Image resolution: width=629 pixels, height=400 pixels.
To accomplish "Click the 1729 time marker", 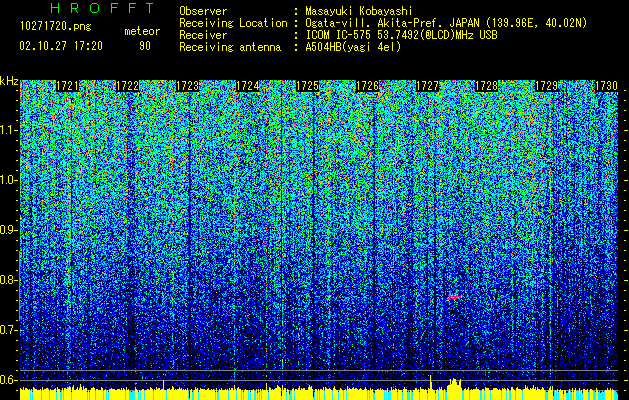I will (546, 86).
